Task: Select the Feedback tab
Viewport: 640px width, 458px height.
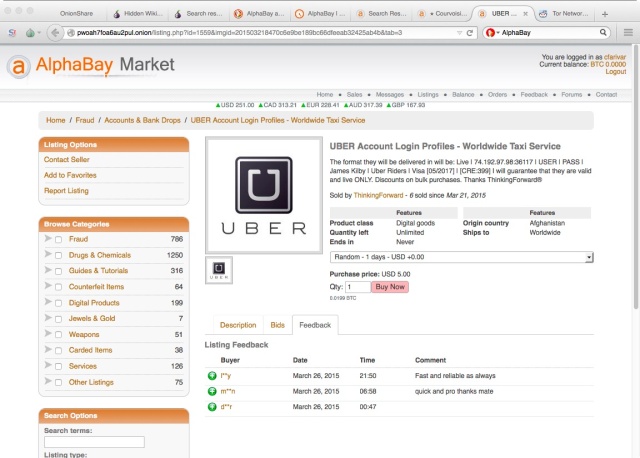Action: pyautogui.click(x=315, y=325)
